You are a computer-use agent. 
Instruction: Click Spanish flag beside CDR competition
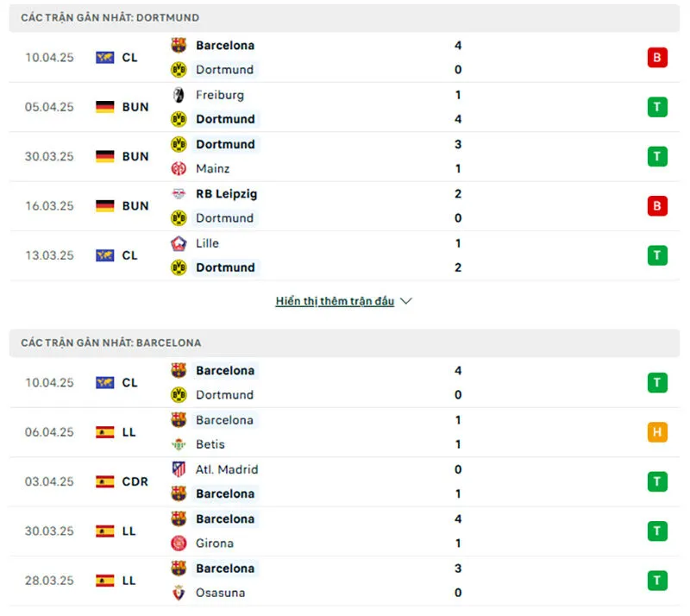click(x=105, y=481)
